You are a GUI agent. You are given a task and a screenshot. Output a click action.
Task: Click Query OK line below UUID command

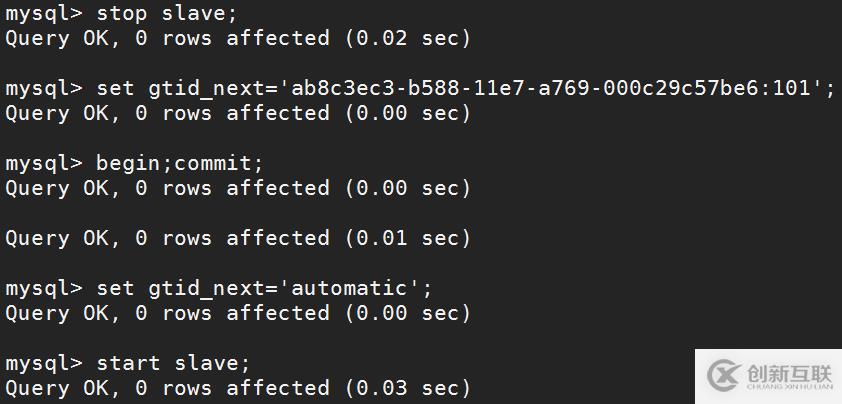pyautogui.click(x=237, y=114)
